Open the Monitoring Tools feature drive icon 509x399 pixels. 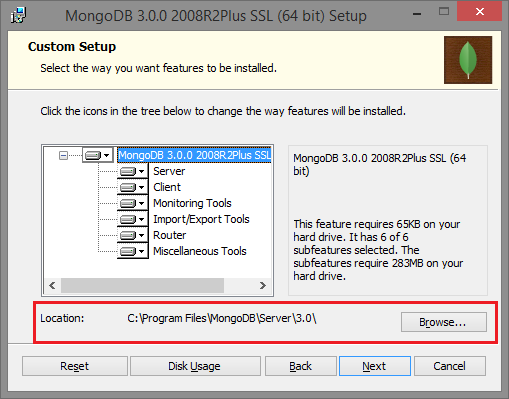pyautogui.click(x=132, y=203)
